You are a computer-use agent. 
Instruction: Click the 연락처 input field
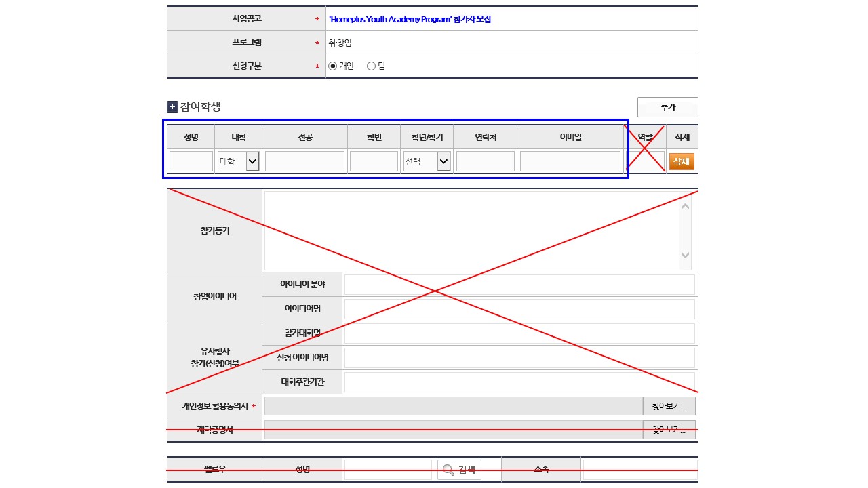click(x=485, y=161)
